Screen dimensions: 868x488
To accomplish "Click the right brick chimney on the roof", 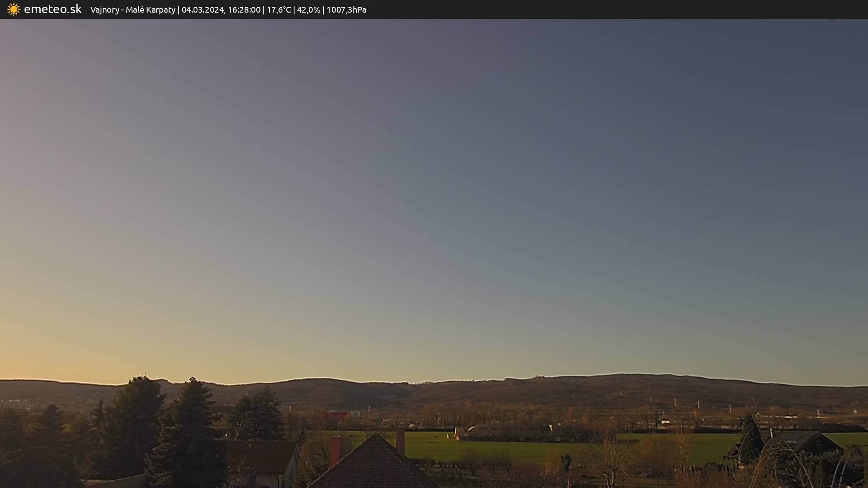I will point(401,441).
